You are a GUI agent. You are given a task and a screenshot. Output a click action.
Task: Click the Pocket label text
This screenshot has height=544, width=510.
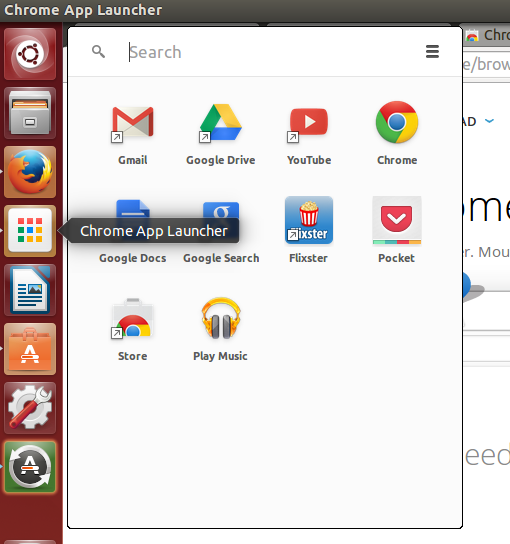pyautogui.click(x=397, y=258)
